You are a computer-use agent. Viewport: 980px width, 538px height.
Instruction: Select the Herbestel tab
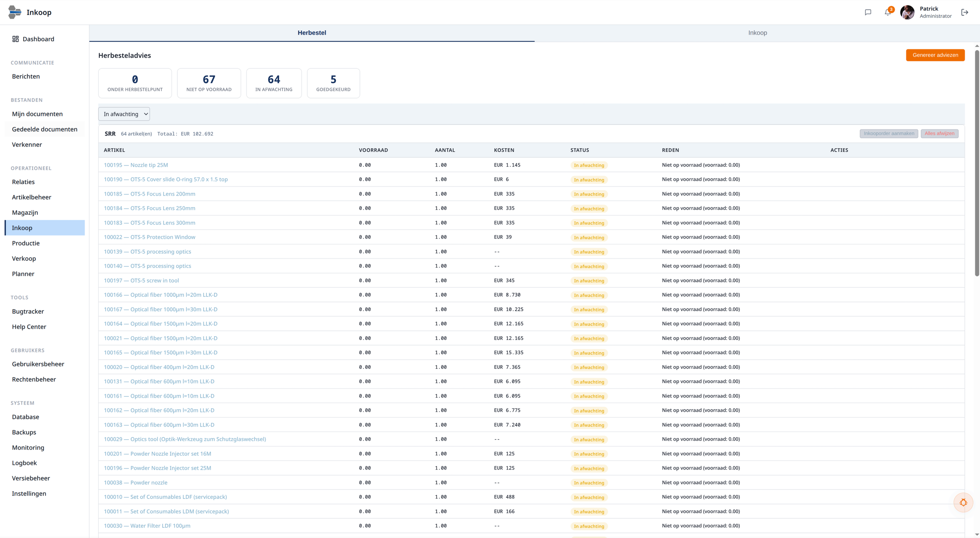pyautogui.click(x=312, y=33)
